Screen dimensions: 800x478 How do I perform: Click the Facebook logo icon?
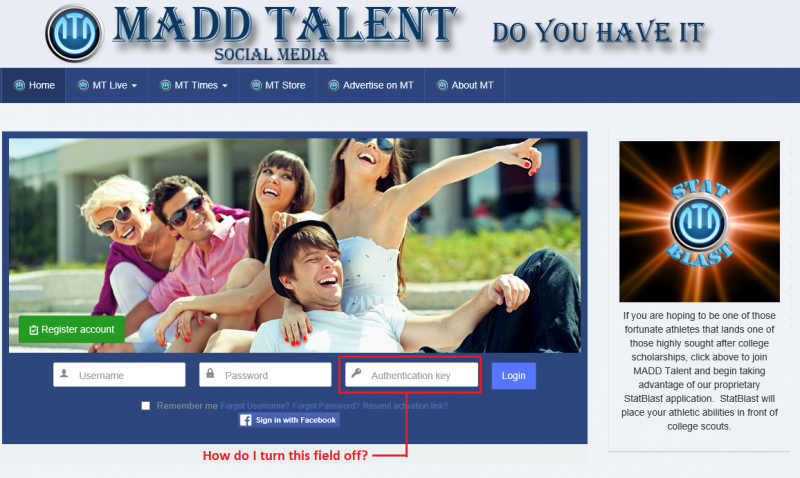tap(246, 420)
